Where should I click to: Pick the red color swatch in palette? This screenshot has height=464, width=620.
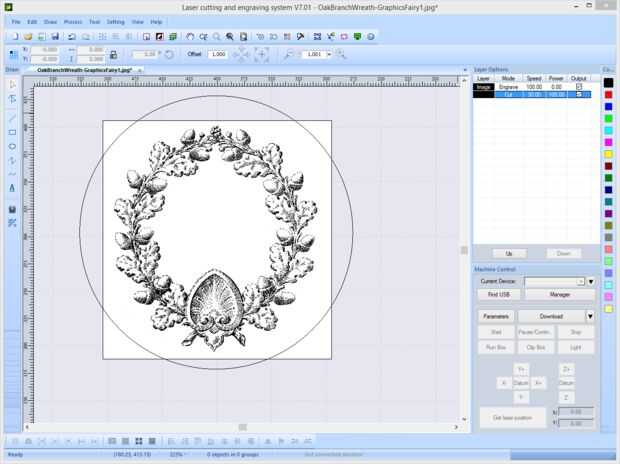click(x=609, y=95)
